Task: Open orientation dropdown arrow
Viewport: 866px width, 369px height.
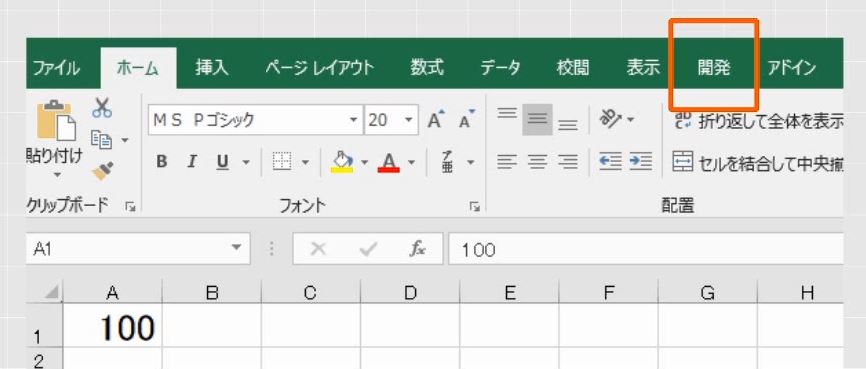Action: pos(630,119)
